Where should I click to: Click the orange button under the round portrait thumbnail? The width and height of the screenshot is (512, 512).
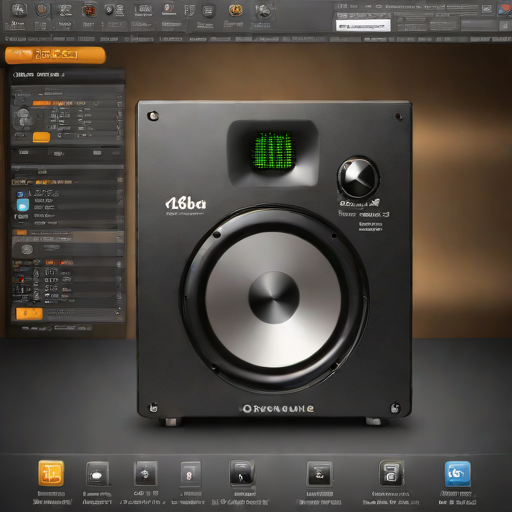click(41, 137)
